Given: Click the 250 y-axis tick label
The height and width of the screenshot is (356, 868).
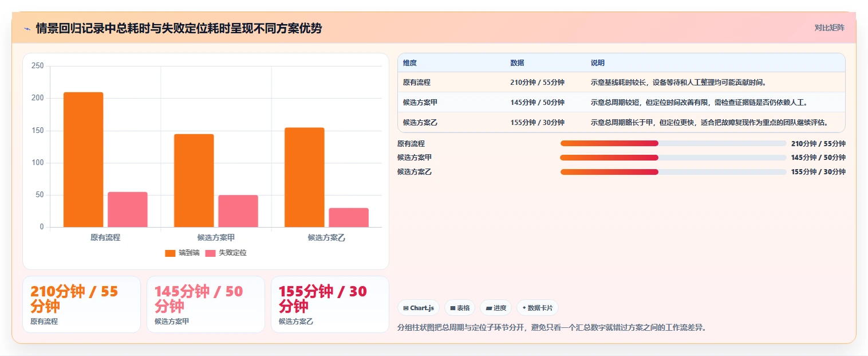Looking at the screenshot, I should pos(38,66).
